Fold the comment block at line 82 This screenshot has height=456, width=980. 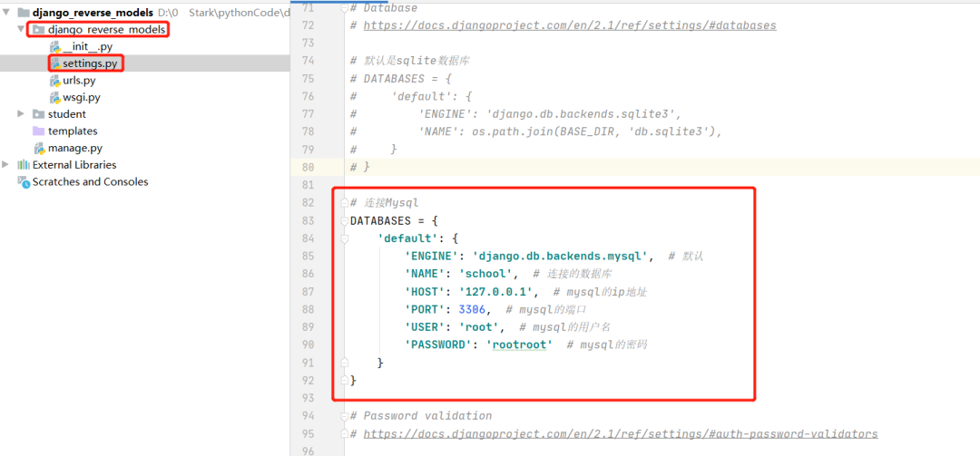click(345, 203)
